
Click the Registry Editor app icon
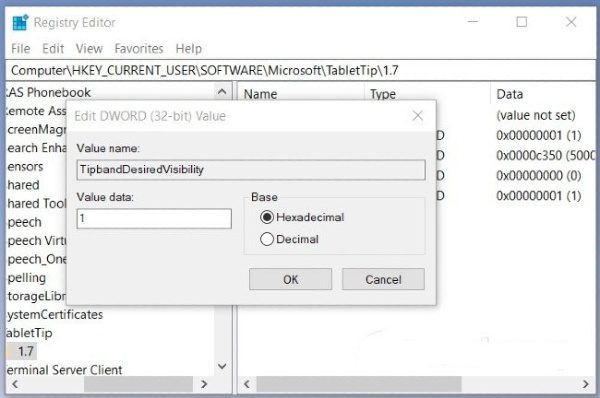click(x=20, y=23)
